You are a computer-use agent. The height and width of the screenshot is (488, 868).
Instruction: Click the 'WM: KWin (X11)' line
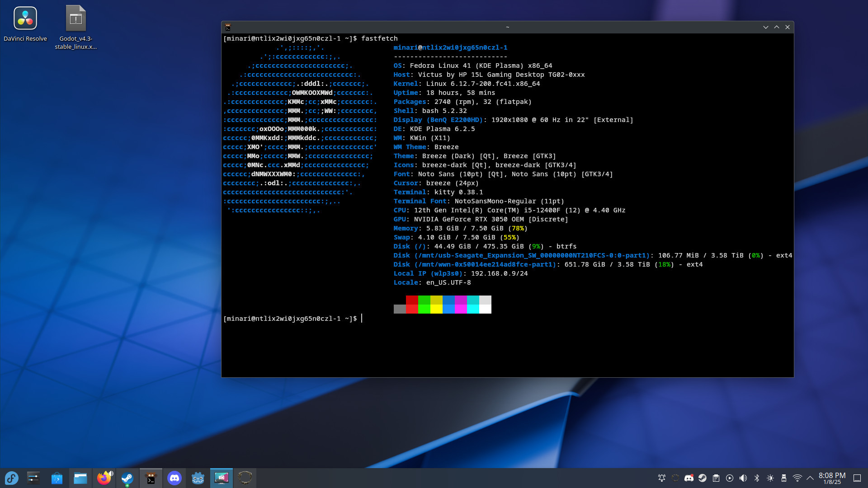(422, 138)
